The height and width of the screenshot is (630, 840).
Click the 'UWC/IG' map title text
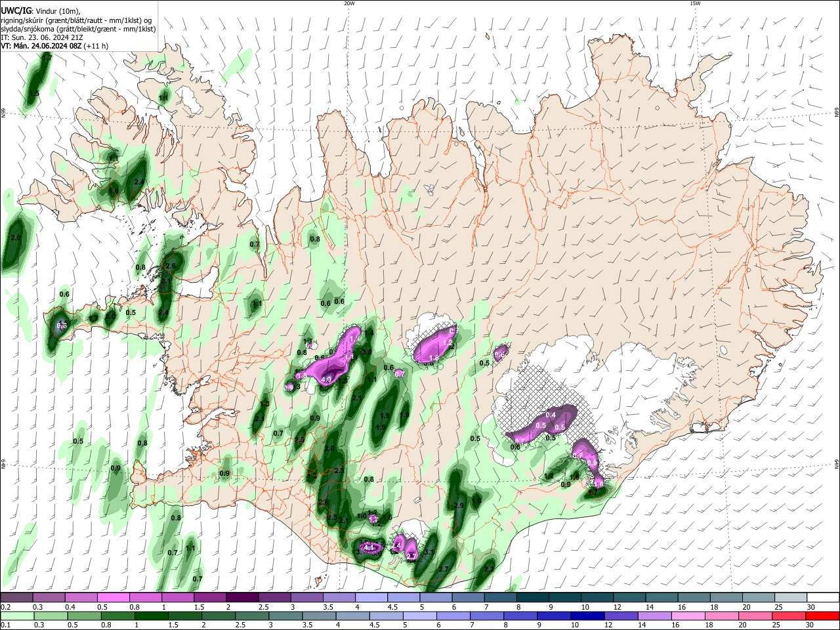pos(16,10)
